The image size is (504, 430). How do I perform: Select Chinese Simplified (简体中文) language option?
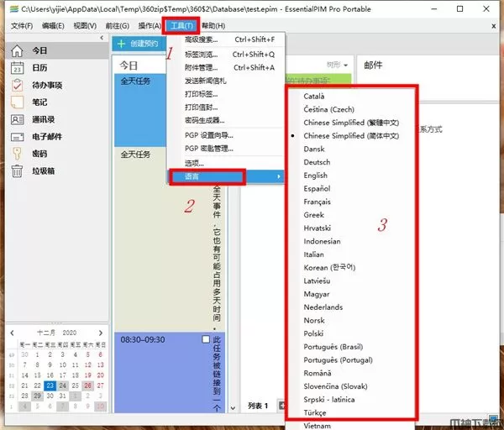pos(351,135)
